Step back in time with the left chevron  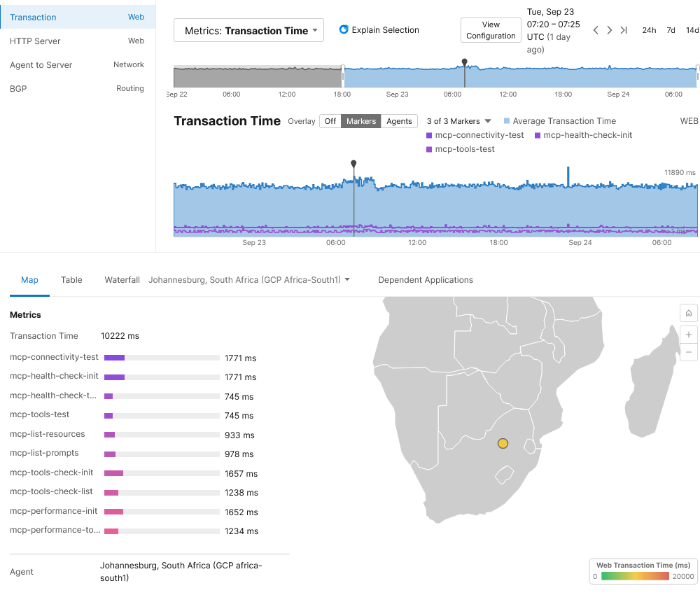pos(596,30)
